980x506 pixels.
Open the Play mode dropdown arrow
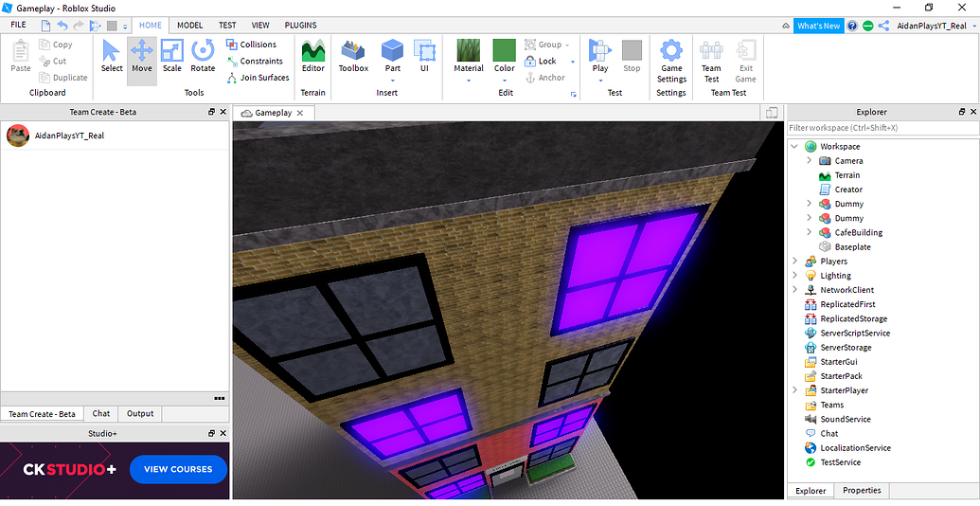click(x=600, y=80)
